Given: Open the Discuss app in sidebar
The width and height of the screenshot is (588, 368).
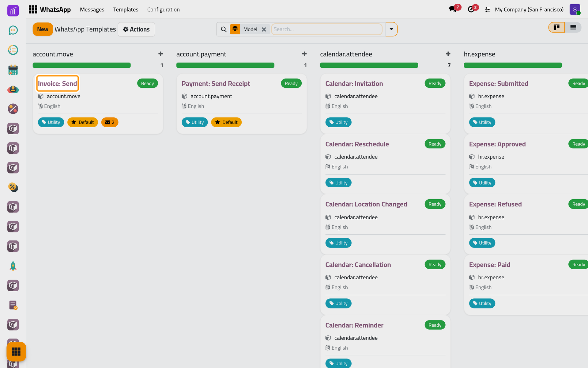Looking at the screenshot, I should (13, 30).
